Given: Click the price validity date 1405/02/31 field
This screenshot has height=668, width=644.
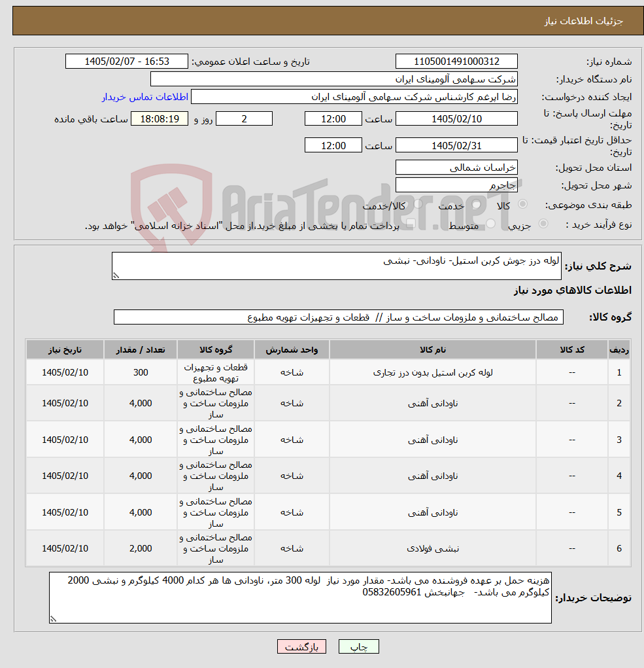Looking at the screenshot, I should coord(456,146).
